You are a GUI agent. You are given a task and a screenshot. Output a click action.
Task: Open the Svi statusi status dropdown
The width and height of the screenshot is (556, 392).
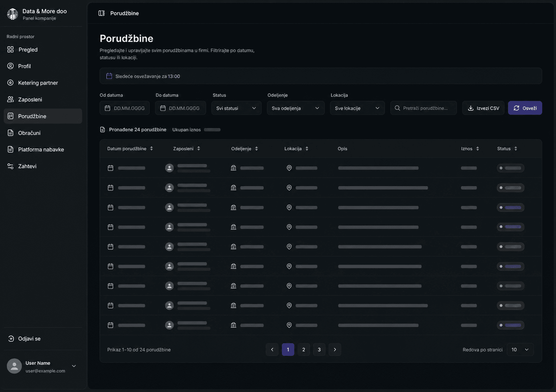coord(236,108)
